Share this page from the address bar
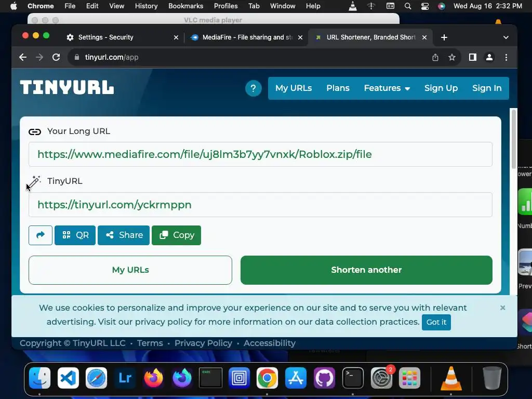Image resolution: width=532 pixels, height=399 pixels. (x=435, y=57)
